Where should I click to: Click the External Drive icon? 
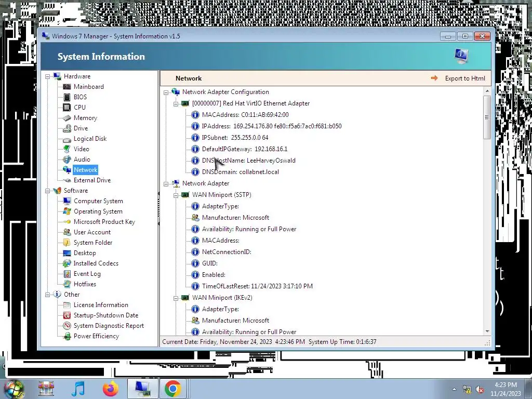click(x=67, y=180)
